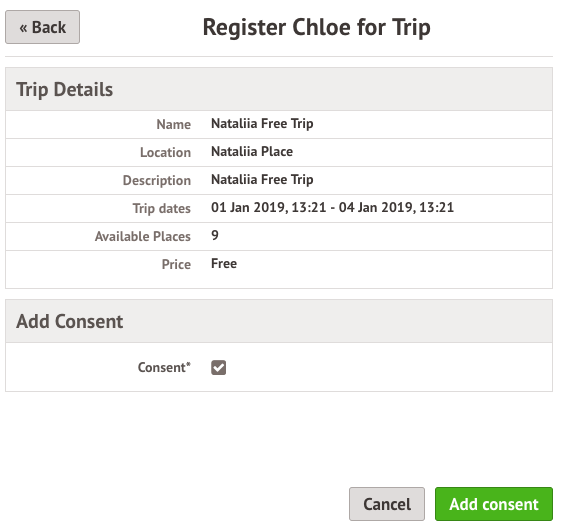Click the trip dates value
The width and height of the screenshot is (564, 529).
[x=332, y=208]
